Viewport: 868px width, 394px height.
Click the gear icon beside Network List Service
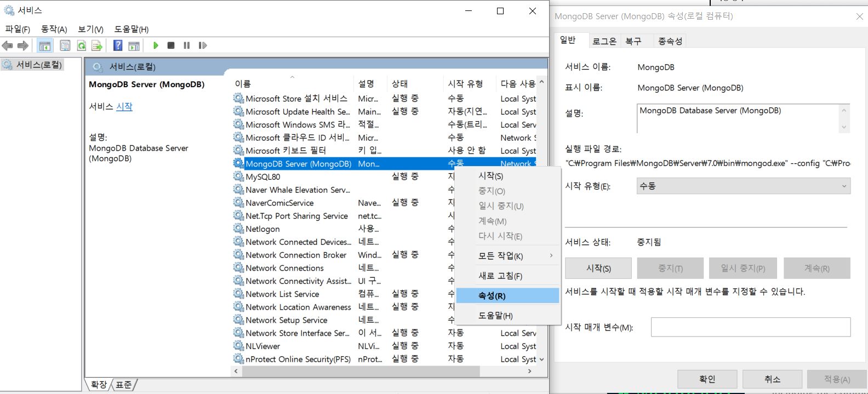click(238, 294)
